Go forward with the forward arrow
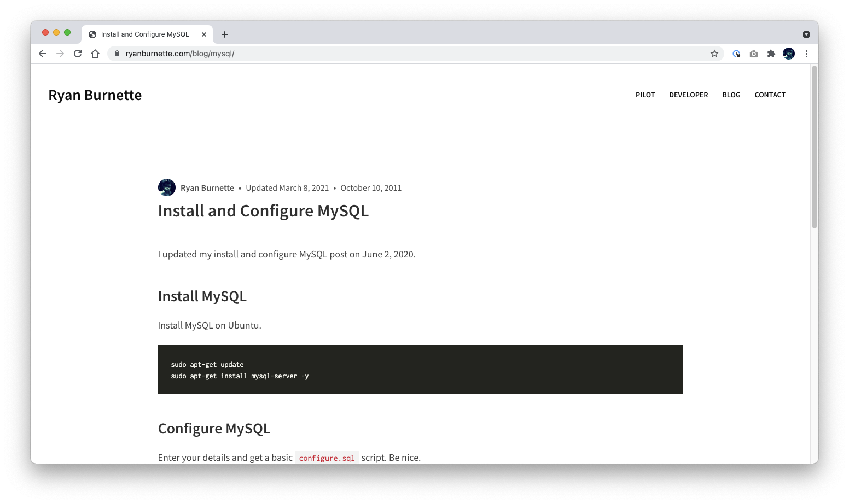 coord(60,54)
